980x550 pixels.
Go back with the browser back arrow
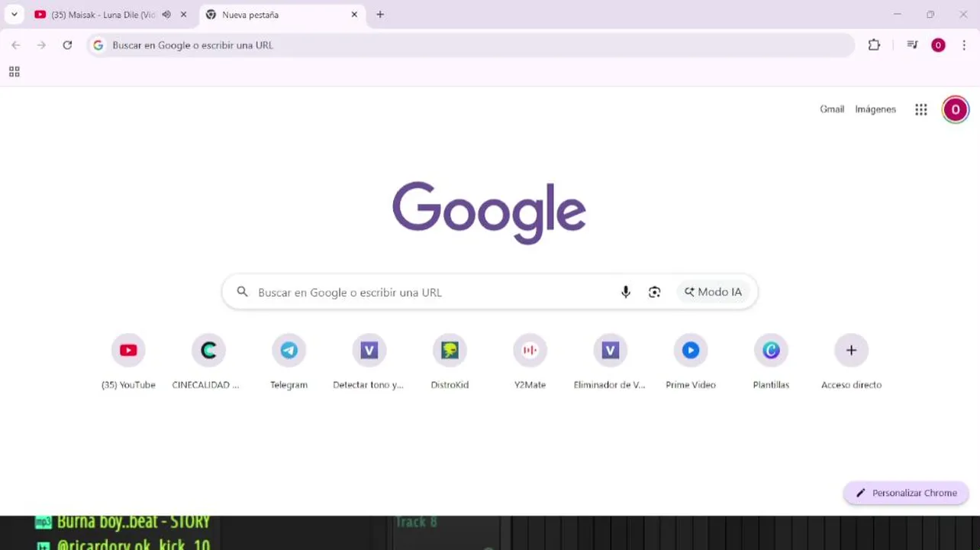pyautogui.click(x=16, y=45)
